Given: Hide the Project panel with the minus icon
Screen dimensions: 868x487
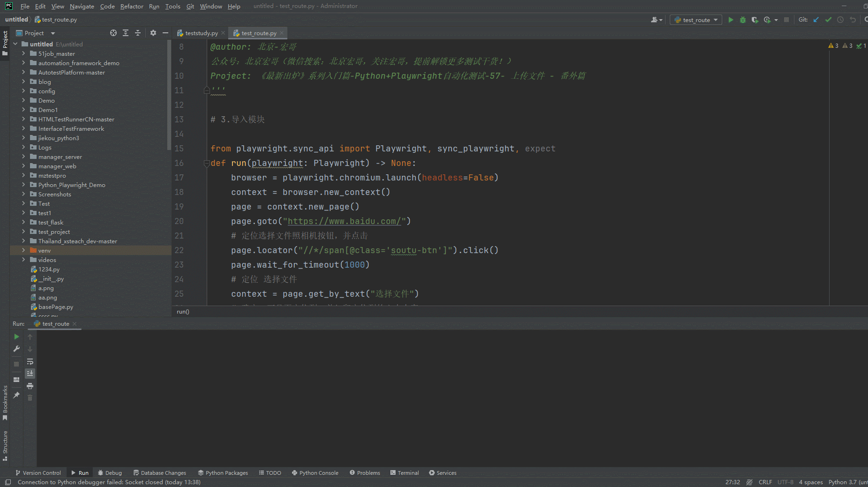Looking at the screenshot, I should click(165, 33).
